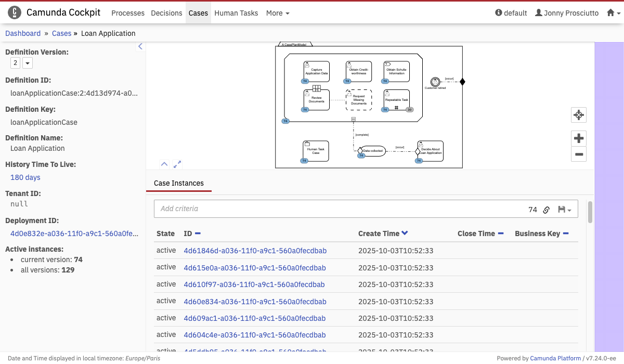Collapse the left sidebar panel

tap(140, 47)
